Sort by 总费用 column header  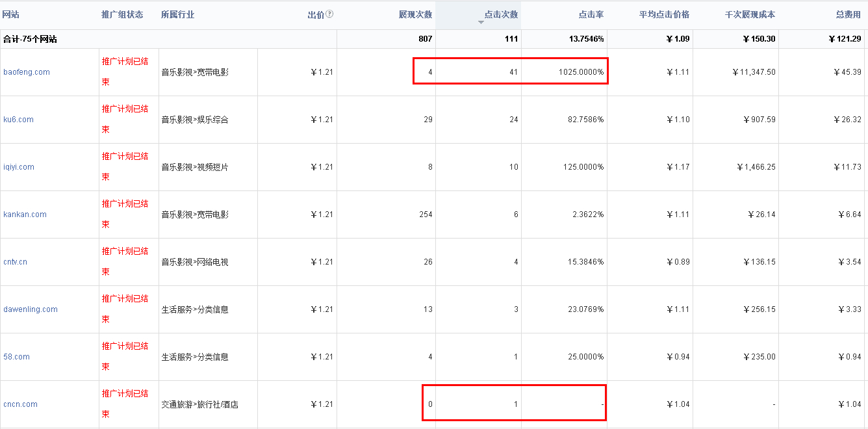[x=848, y=14]
